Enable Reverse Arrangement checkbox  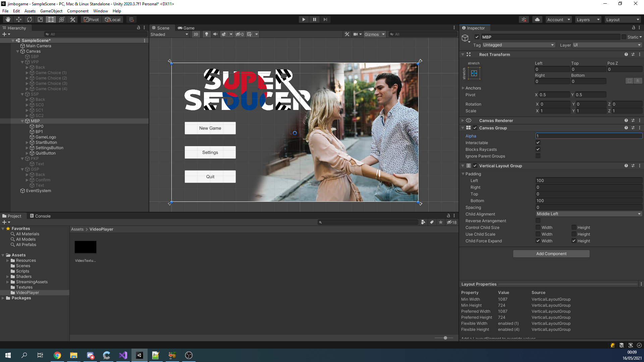coord(538,221)
